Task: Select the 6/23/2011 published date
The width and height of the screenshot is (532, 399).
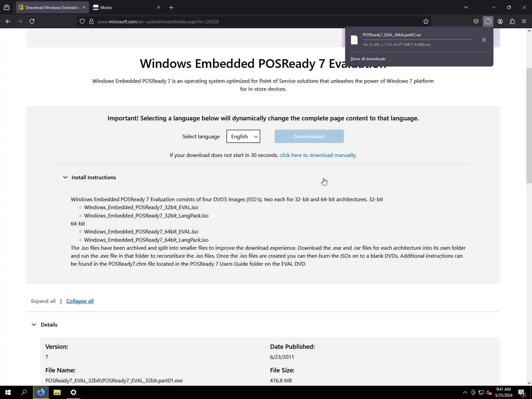Action: (x=282, y=357)
